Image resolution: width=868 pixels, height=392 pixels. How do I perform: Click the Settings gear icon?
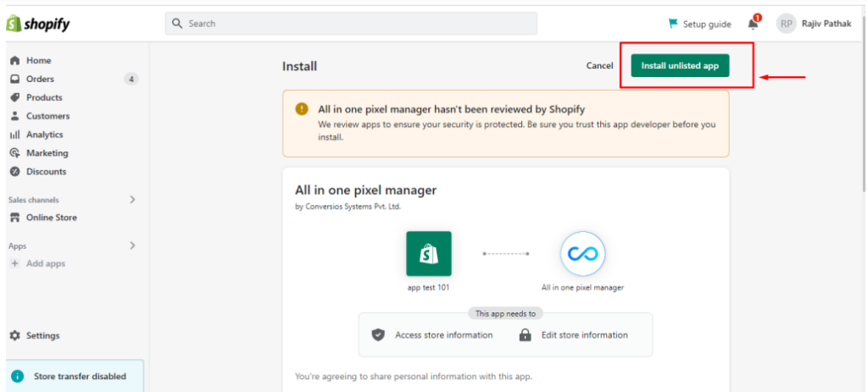[x=14, y=335]
